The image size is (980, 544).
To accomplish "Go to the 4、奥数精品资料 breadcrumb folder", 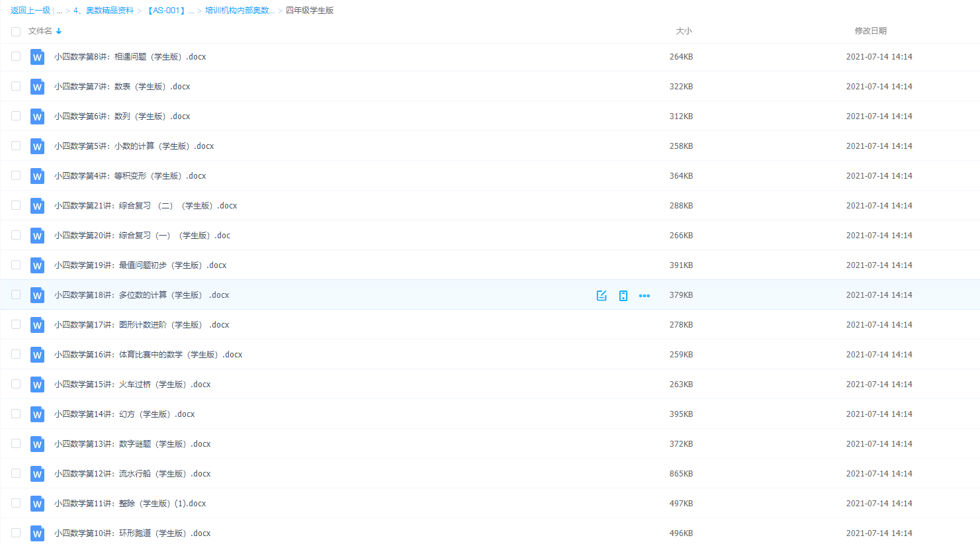I will 103,11.
